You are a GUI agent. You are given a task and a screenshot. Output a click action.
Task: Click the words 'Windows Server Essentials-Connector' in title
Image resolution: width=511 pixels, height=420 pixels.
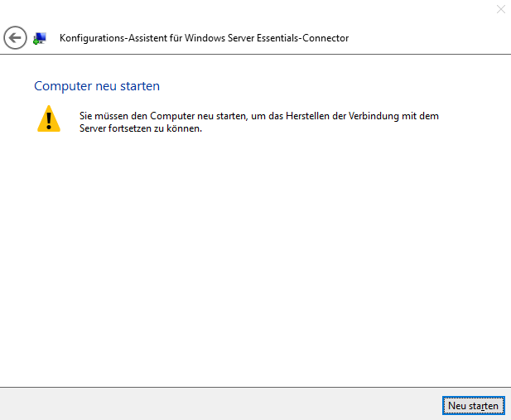[265, 38]
